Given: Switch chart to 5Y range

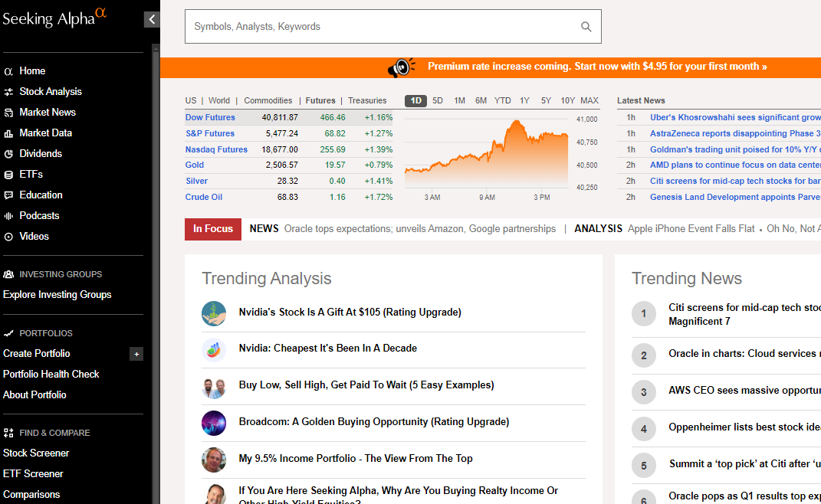Looking at the screenshot, I should click(x=546, y=100).
